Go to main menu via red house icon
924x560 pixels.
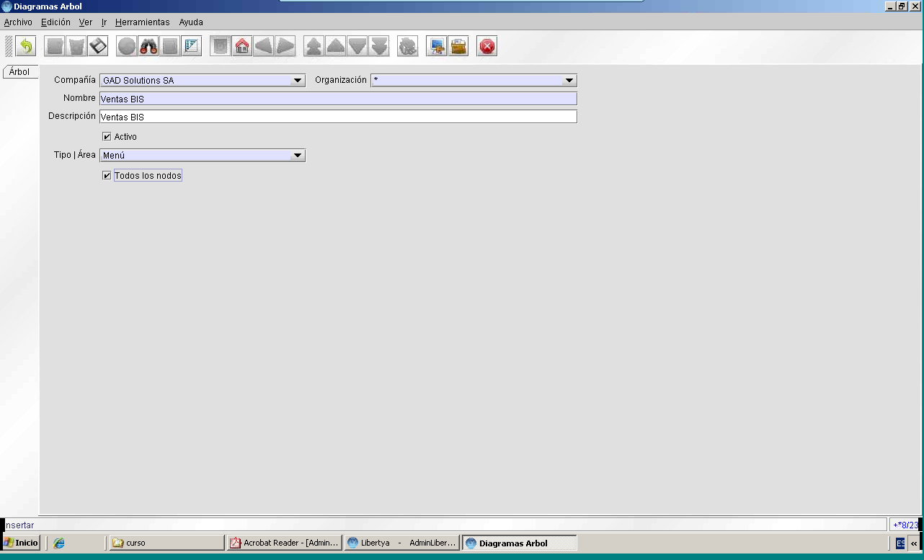(x=242, y=47)
